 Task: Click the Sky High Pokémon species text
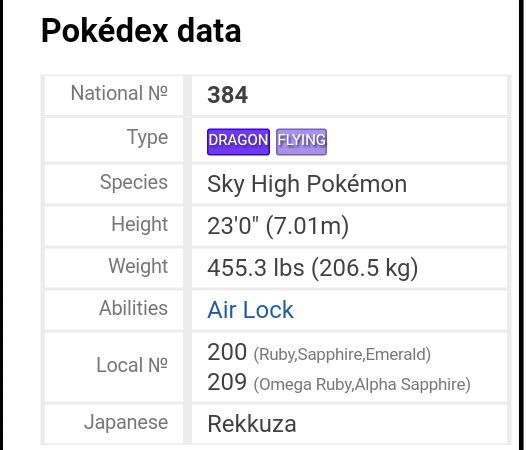307,184
